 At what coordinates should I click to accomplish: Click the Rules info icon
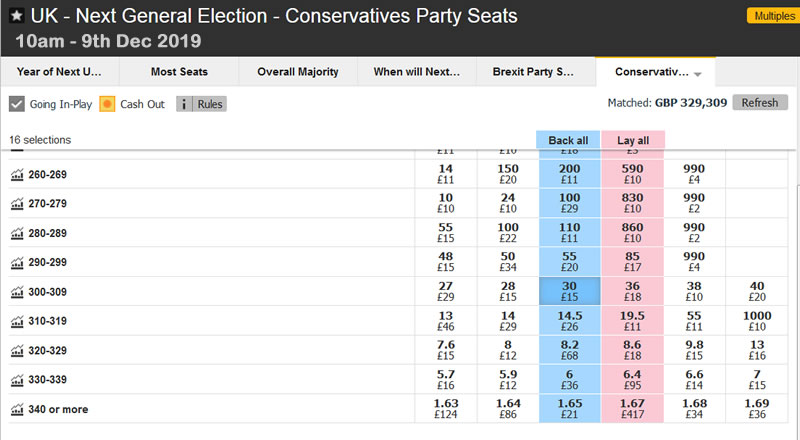click(x=185, y=104)
